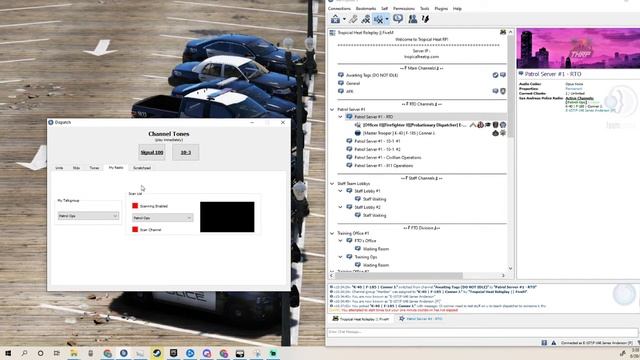Open File Explorer from the taskbar
The width and height of the screenshot is (640, 360).
[x=74, y=353]
